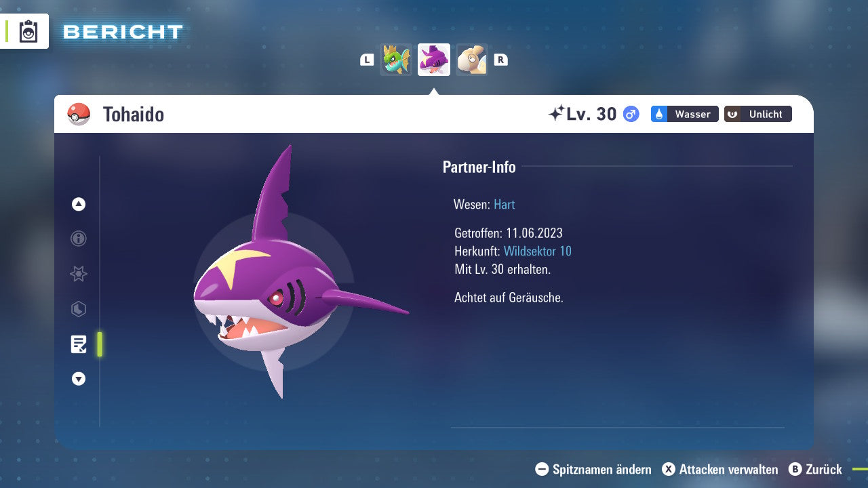Expand the upward arrow in the sidebar
868x488 pixels.
(x=78, y=204)
